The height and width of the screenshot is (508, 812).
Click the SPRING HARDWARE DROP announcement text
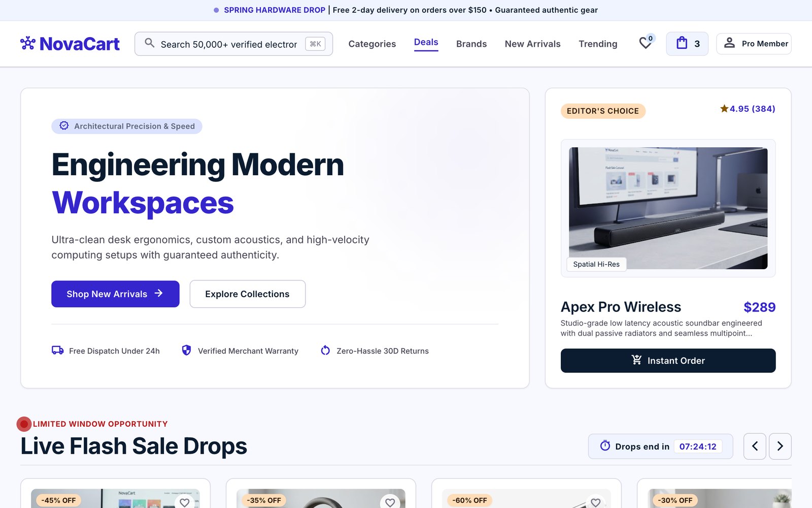pyautogui.click(x=275, y=10)
